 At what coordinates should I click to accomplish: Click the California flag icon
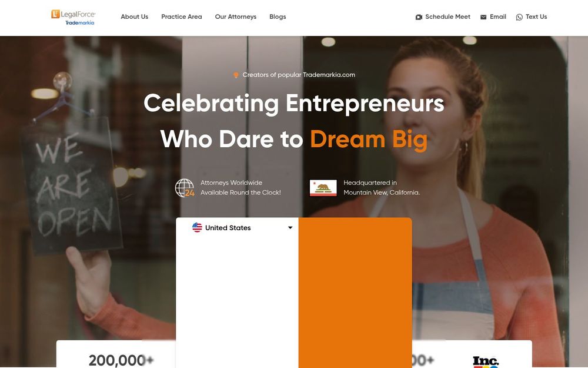click(323, 188)
